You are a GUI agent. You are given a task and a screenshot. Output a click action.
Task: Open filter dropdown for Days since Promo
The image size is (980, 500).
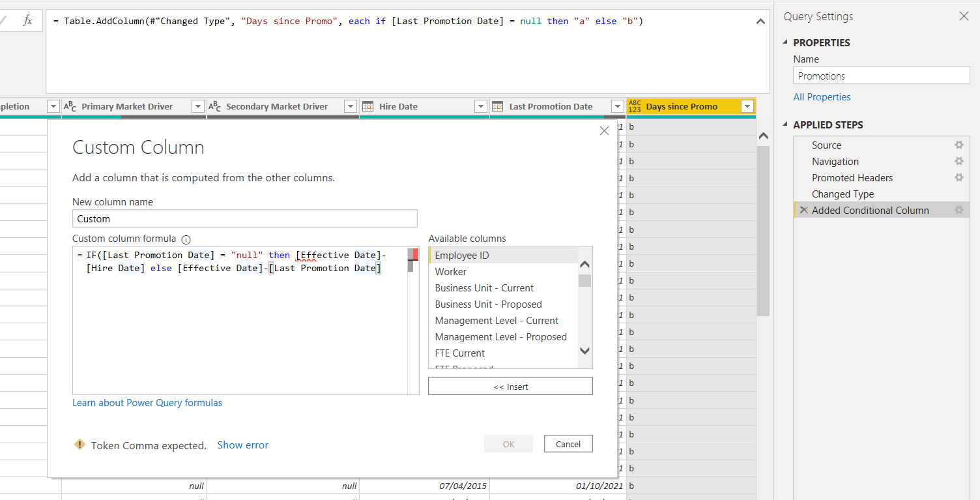point(747,106)
